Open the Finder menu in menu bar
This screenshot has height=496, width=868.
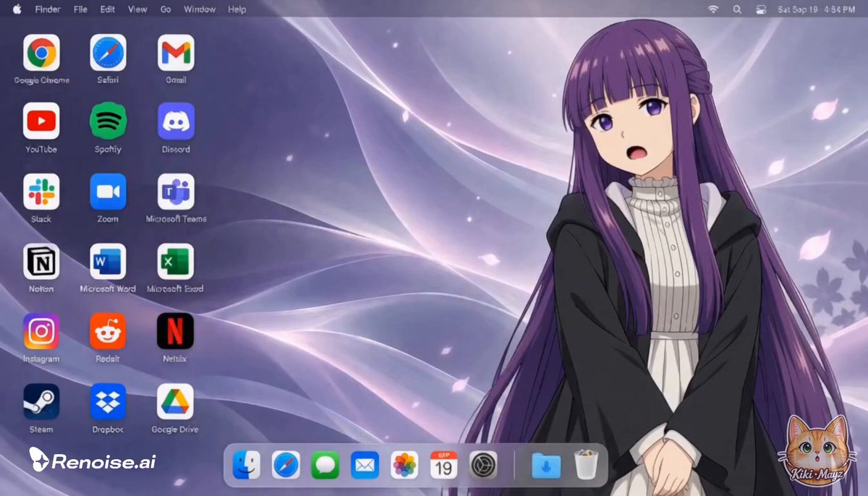(48, 9)
